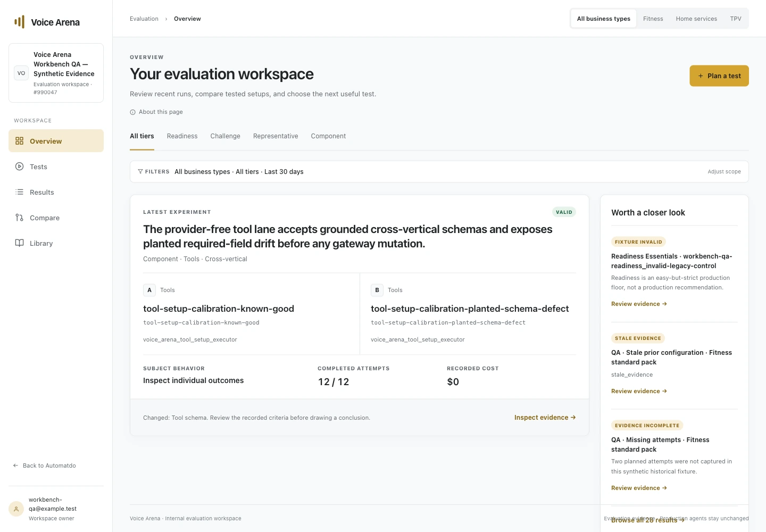Viewport: 766px width, 532px height.
Task: Click the Voice Arena logo icon
Action: (20, 22)
